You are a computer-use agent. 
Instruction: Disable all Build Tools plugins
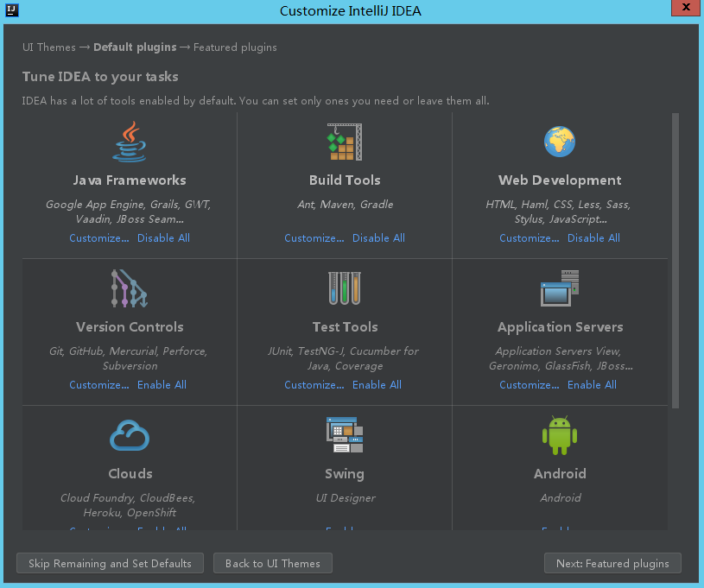point(378,238)
